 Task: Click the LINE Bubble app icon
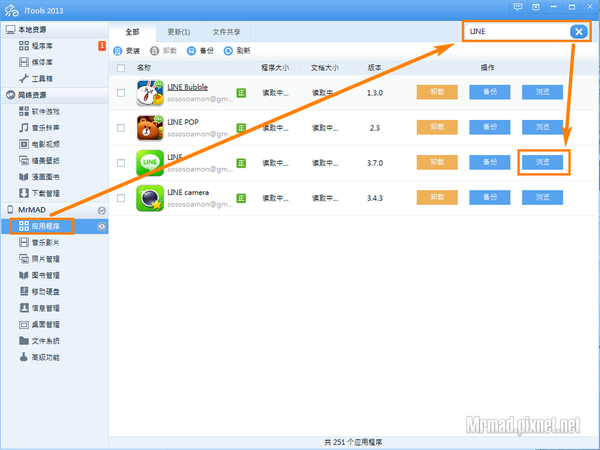tap(150, 93)
